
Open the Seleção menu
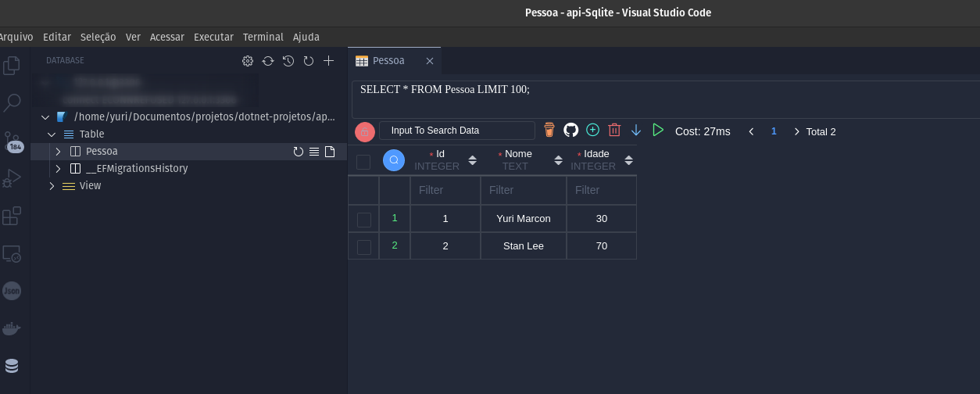98,37
